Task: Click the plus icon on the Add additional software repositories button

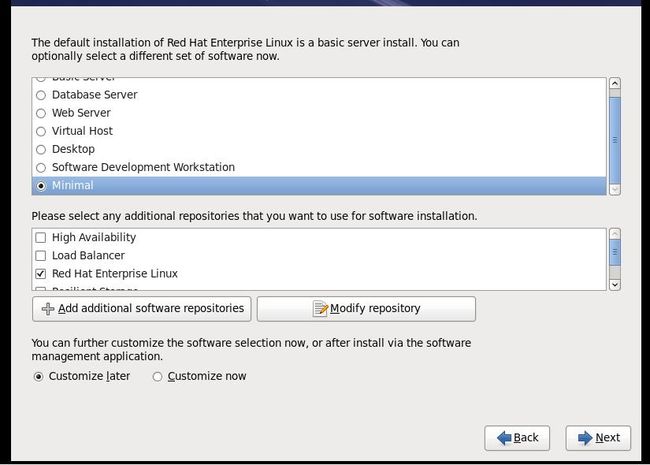Action: click(x=48, y=309)
